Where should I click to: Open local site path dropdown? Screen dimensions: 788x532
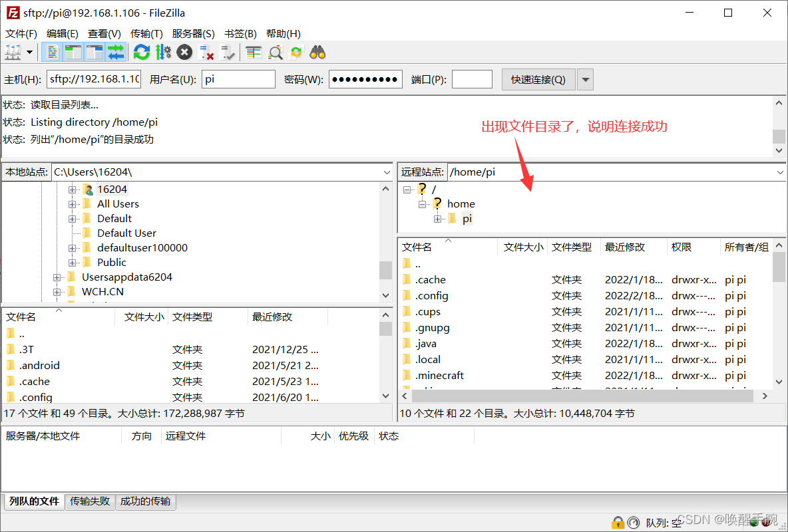(x=387, y=172)
